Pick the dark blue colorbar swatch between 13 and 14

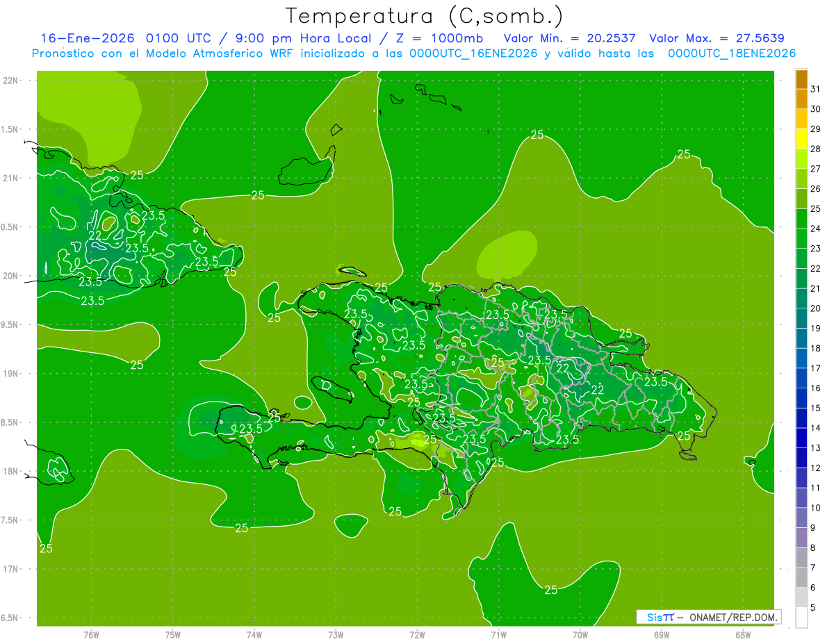[x=801, y=438]
